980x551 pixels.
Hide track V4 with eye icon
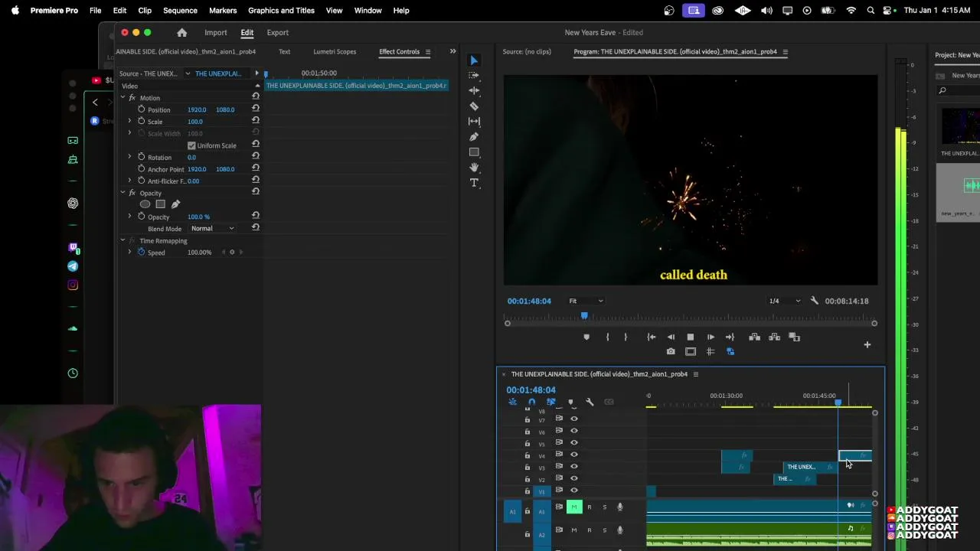click(x=574, y=455)
